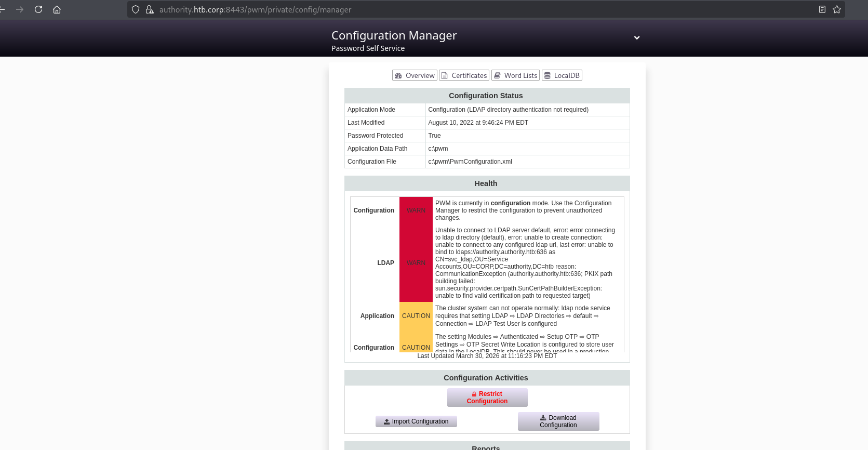Open the Overview tab

[415, 75]
